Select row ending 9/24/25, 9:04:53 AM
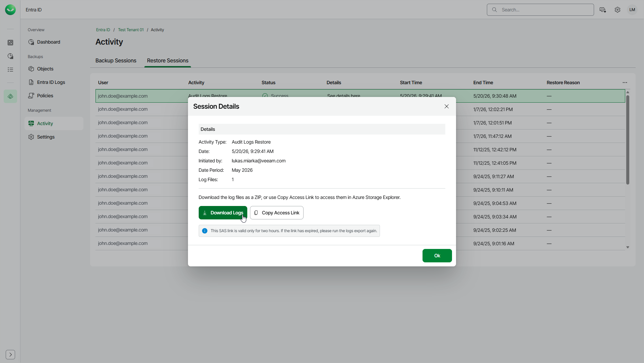The height and width of the screenshot is (363, 644). click(x=360, y=203)
